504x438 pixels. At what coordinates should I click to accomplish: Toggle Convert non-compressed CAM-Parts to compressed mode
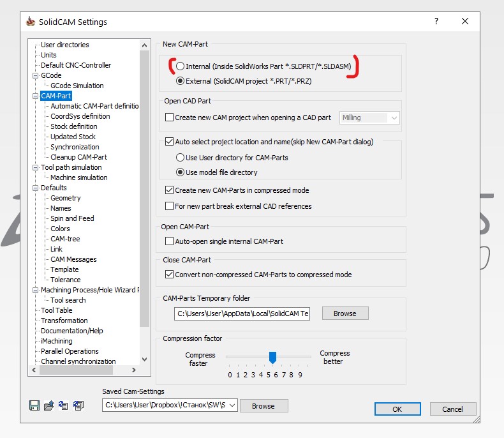click(x=169, y=275)
